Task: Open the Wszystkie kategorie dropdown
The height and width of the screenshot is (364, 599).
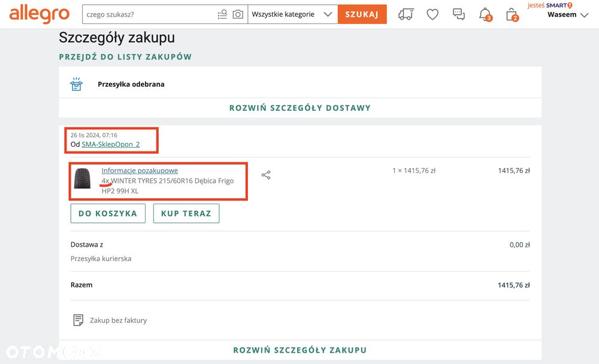Action: pos(293,14)
